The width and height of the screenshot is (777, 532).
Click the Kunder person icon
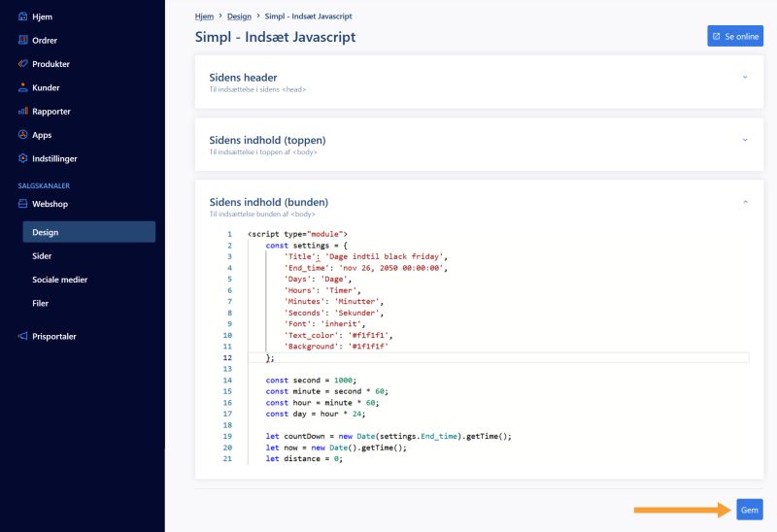pyautogui.click(x=22, y=87)
